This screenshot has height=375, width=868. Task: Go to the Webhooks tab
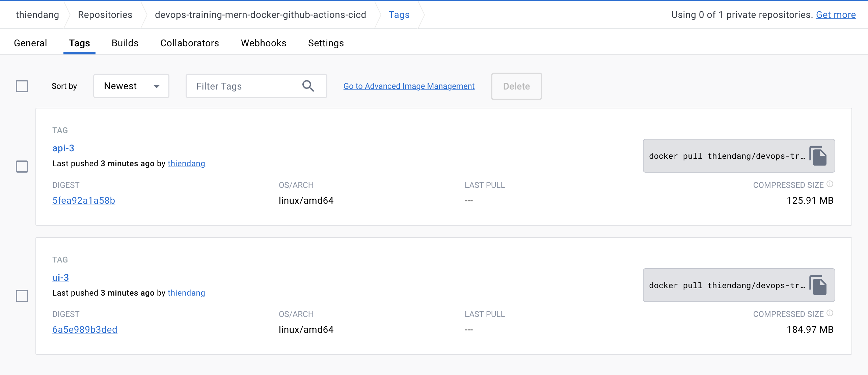263,43
